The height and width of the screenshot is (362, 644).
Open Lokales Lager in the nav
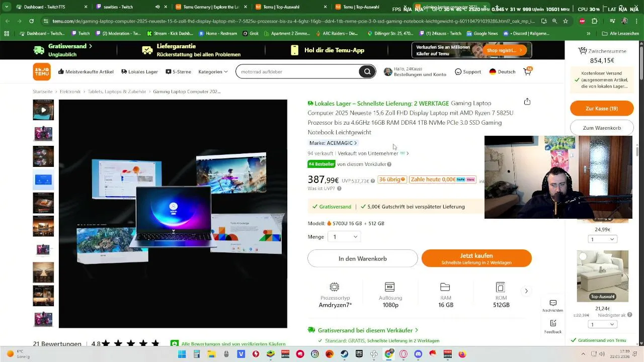(140, 71)
